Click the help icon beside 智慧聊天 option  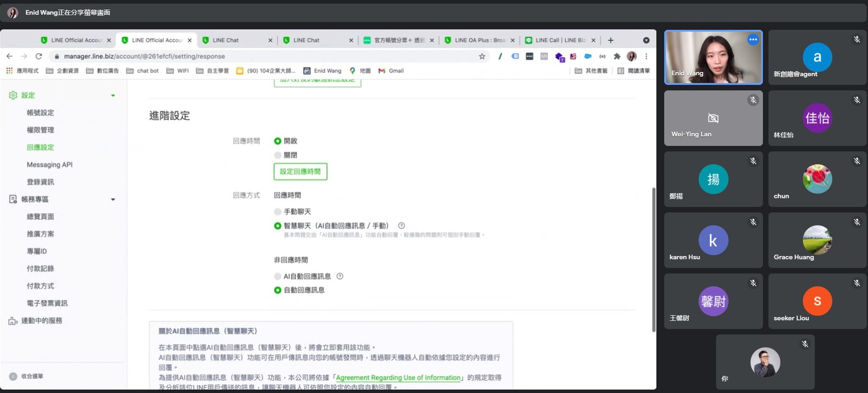tap(401, 226)
